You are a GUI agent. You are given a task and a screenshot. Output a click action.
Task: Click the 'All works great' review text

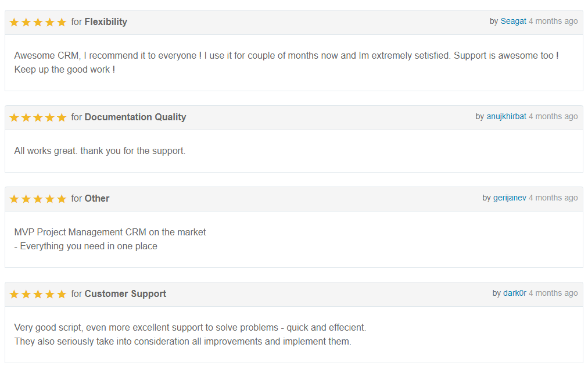[100, 151]
